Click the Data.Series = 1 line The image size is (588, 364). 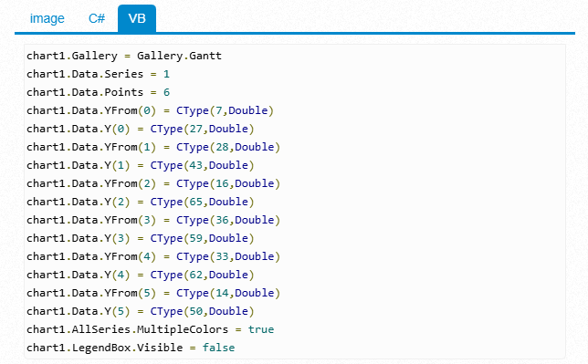tap(98, 74)
